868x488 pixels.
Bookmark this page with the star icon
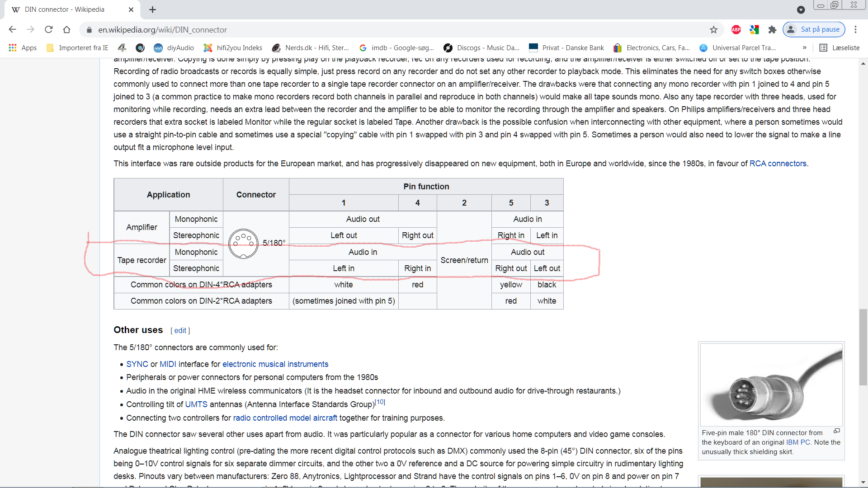pyautogui.click(x=713, y=30)
